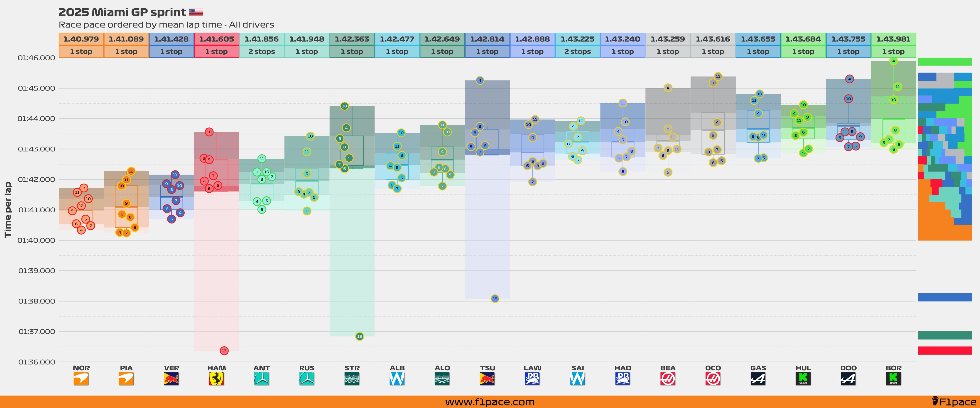Click the bright green bar atop the right strip
The height and width of the screenshot is (408, 980).
(945, 62)
